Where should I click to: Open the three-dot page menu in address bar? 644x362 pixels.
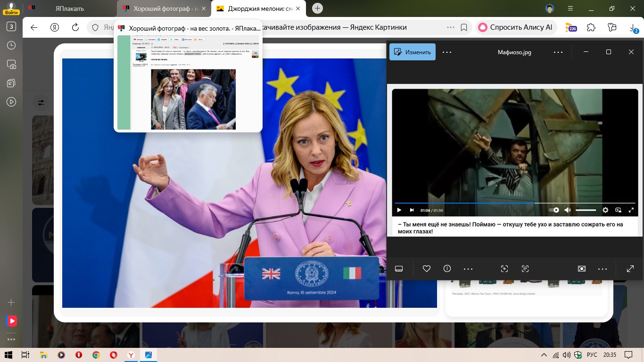(451, 27)
